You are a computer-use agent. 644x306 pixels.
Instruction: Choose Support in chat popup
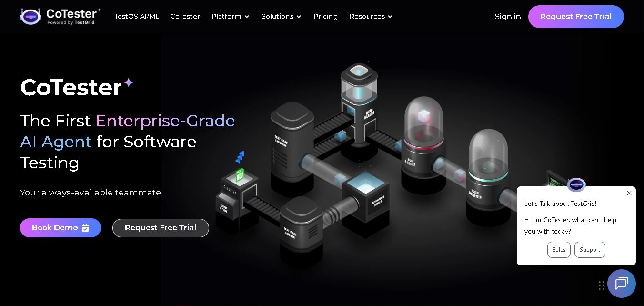pos(590,250)
